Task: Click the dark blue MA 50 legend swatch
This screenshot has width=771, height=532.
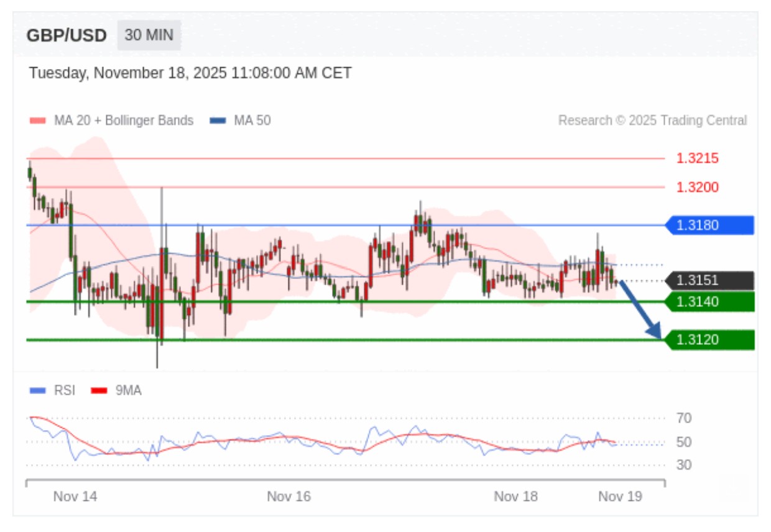Action: (x=218, y=121)
